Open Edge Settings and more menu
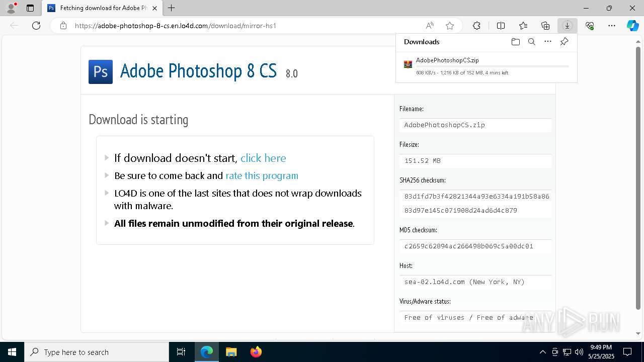The image size is (644, 362). pyautogui.click(x=612, y=26)
